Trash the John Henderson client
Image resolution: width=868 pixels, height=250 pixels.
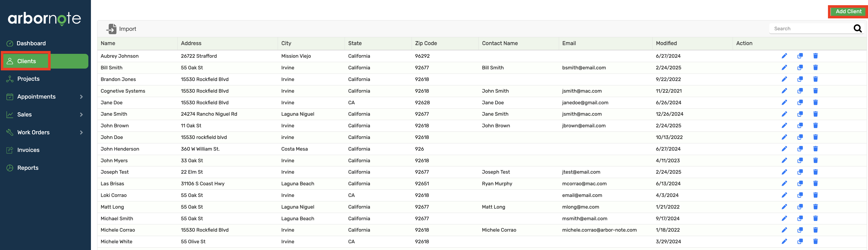[x=816, y=149]
